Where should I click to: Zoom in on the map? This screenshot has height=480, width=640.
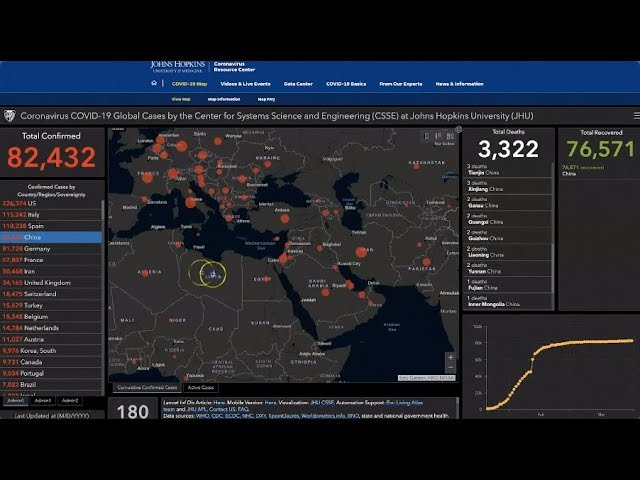pyautogui.click(x=451, y=358)
